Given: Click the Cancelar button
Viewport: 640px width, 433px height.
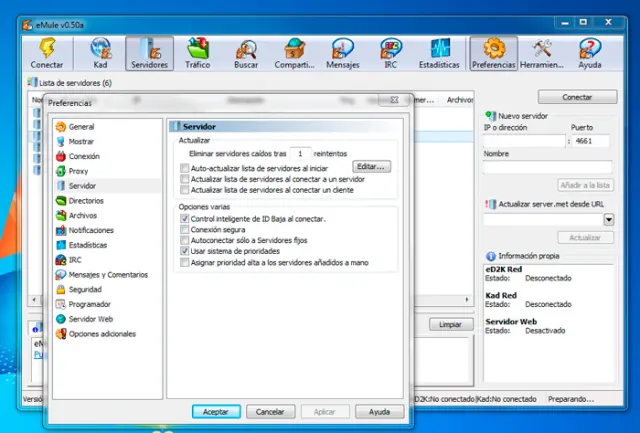Looking at the screenshot, I should pyautogui.click(x=271, y=411).
